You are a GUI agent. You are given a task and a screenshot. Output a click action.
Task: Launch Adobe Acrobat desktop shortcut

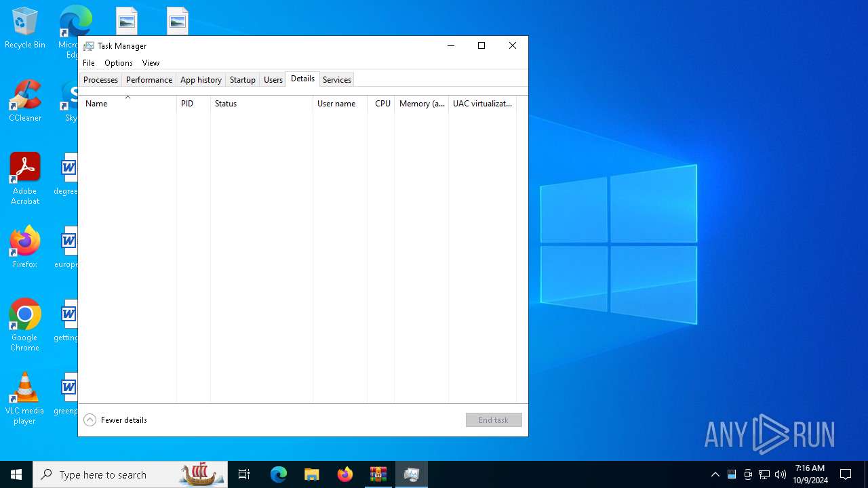[25, 179]
